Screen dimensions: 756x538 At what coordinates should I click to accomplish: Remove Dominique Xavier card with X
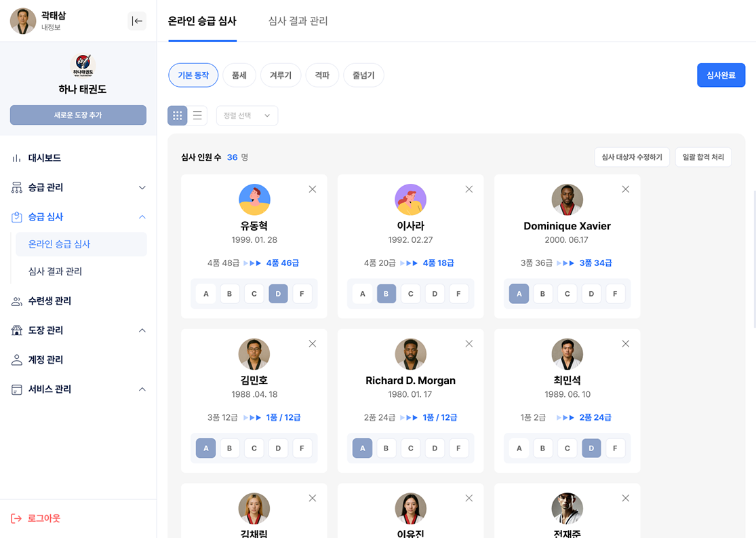click(625, 189)
